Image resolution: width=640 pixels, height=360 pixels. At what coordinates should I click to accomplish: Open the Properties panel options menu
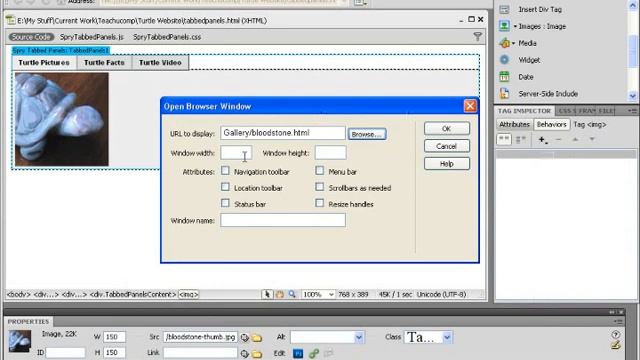pos(618,322)
